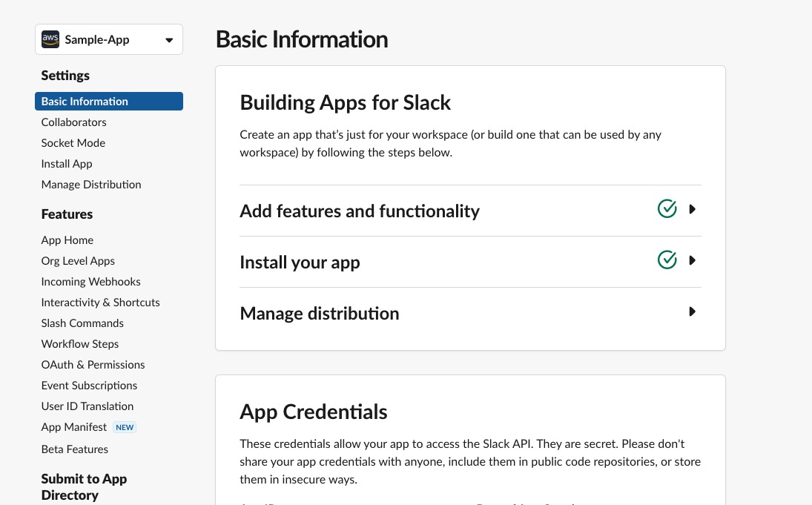Open the Slash Commands page
The image size is (812, 505).
point(82,323)
